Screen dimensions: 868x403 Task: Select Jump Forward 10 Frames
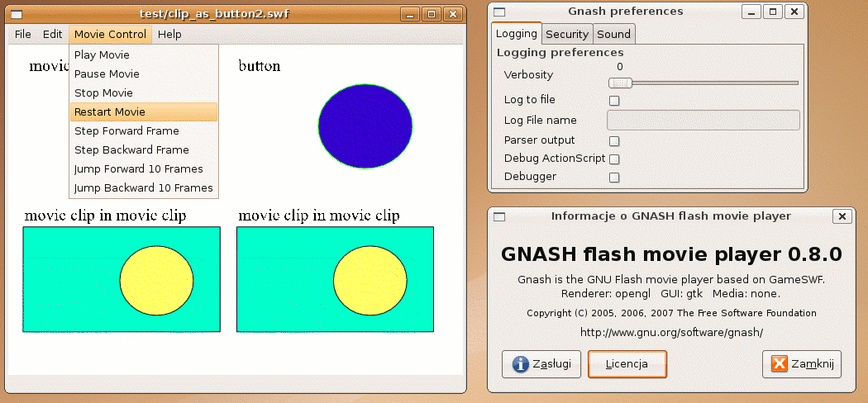point(143,168)
